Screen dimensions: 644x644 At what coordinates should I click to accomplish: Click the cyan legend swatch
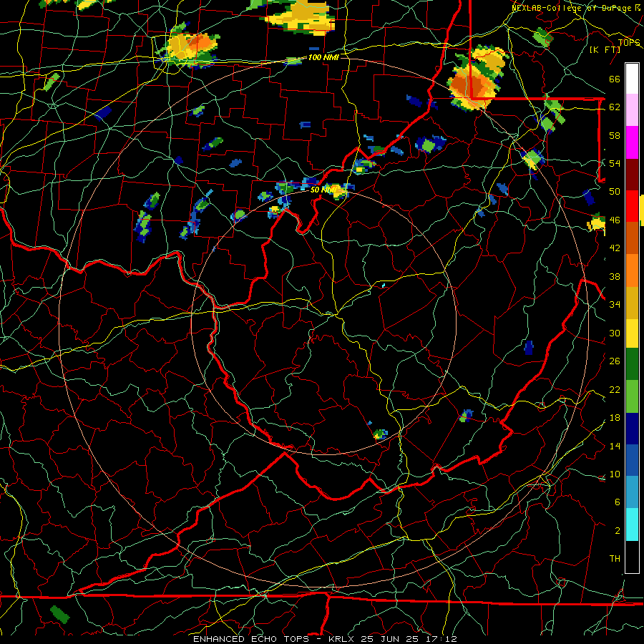click(632, 525)
